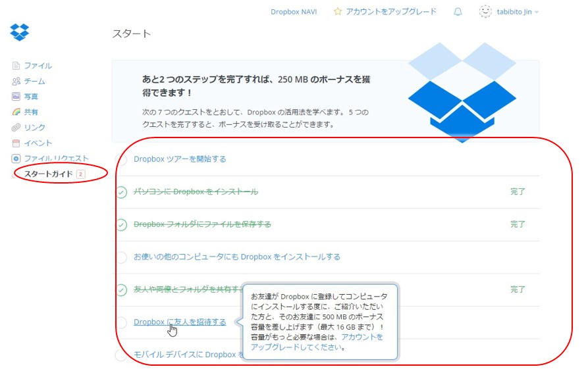This screenshot has width=588, height=373.
Task: Open お使いの他のコンピュータにも Dropbox をインストールする link
Action: click(237, 257)
